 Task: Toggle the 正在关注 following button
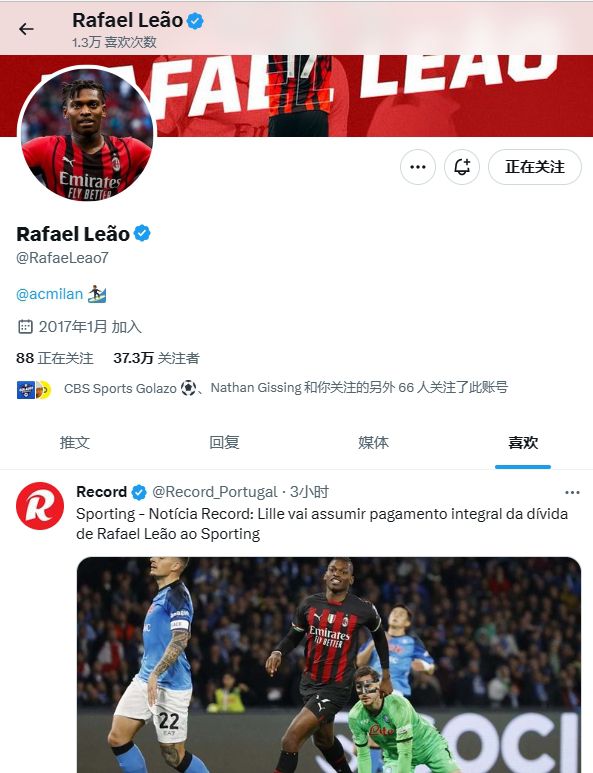click(x=535, y=167)
